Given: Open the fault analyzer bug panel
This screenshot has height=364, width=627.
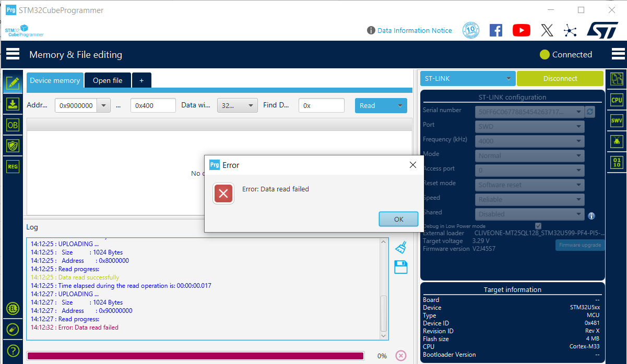Looking at the screenshot, I should pos(617,141).
